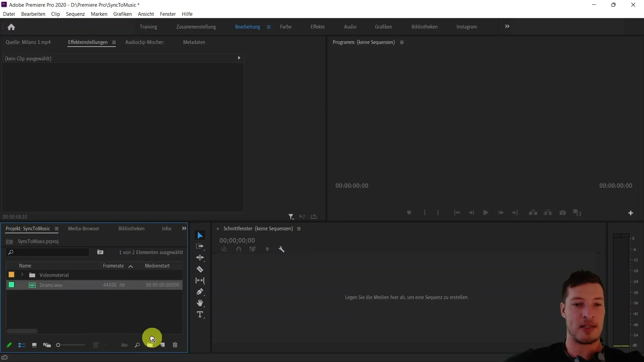The image size is (644, 362).
Task: Toggle List view in Project panel
Action: (x=22, y=345)
